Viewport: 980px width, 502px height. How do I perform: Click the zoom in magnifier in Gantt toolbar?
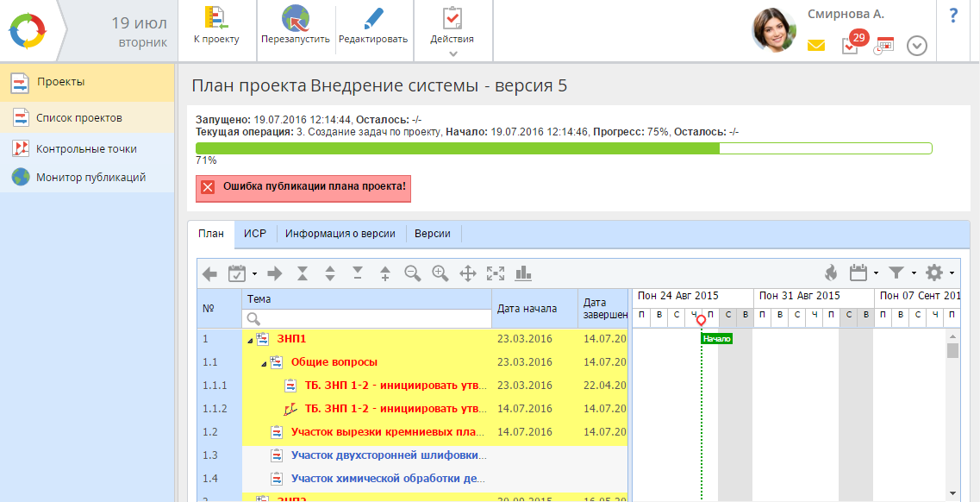click(x=440, y=273)
